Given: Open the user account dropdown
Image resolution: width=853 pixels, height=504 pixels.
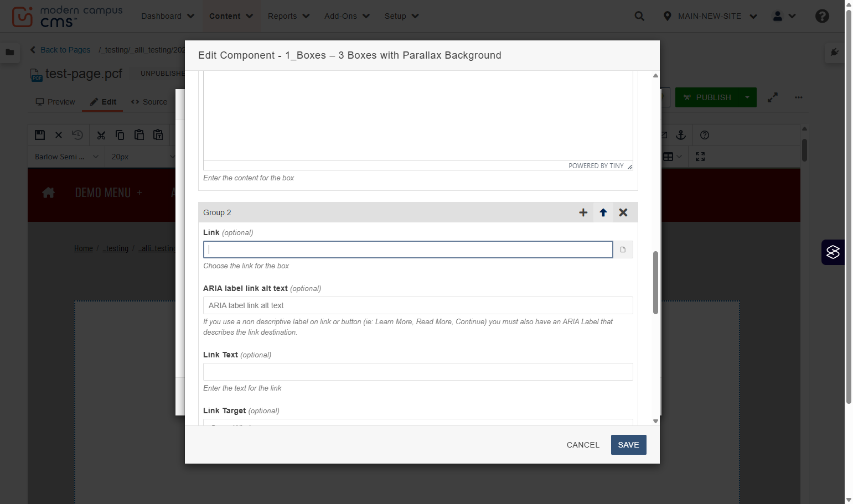Looking at the screenshot, I should pyautogui.click(x=784, y=16).
